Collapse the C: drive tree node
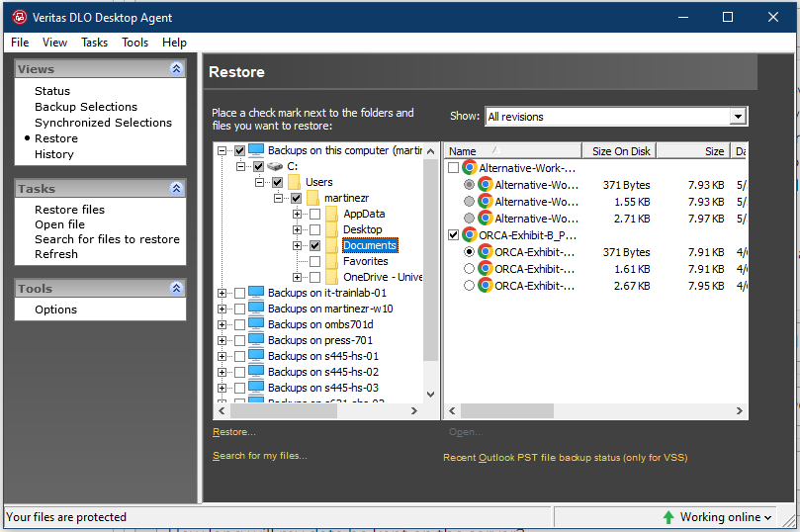800x532 pixels. tap(241, 166)
